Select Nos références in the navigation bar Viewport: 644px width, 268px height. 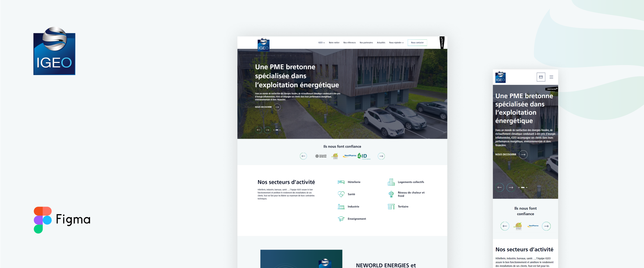349,43
